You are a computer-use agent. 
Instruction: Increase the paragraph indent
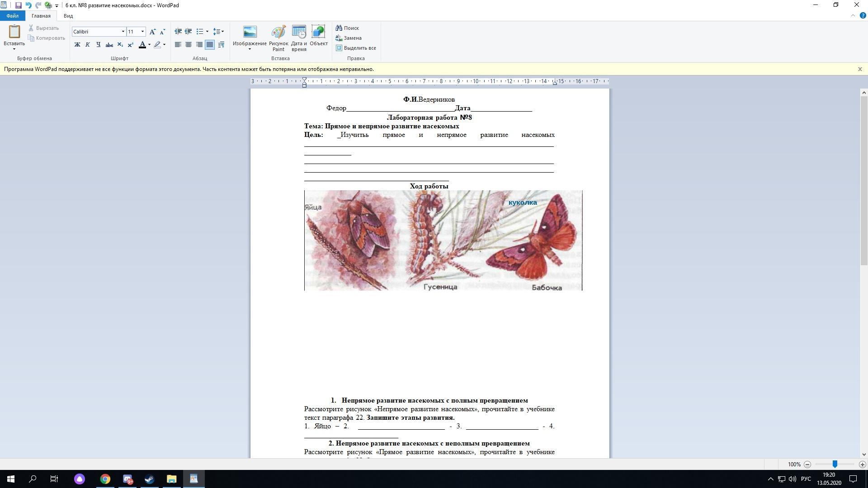188,32
